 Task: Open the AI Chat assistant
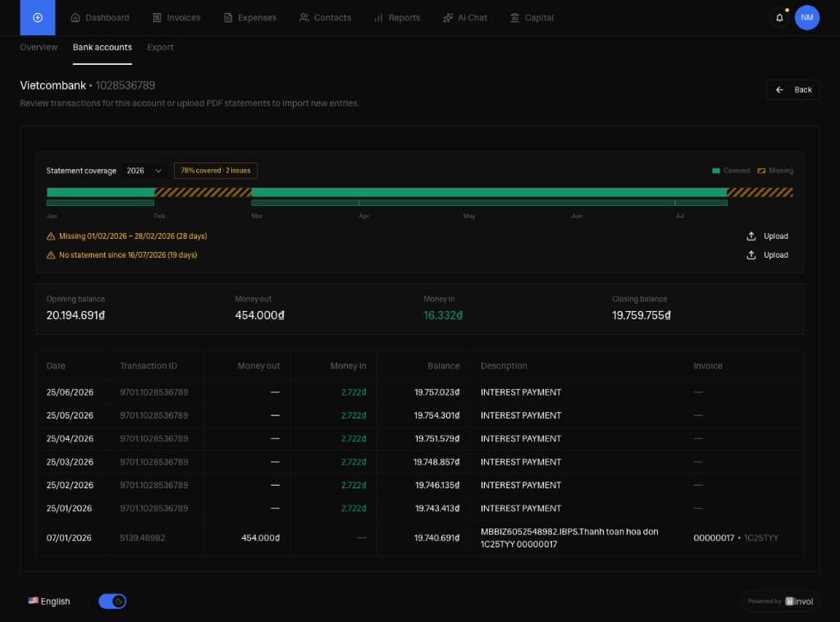coord(465,18)
